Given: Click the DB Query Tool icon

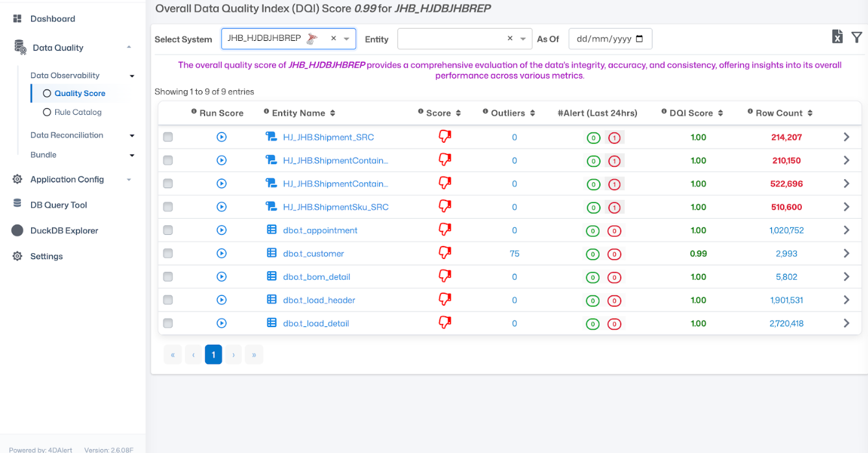Looking at the screenshot, I should tap(18, 204).
